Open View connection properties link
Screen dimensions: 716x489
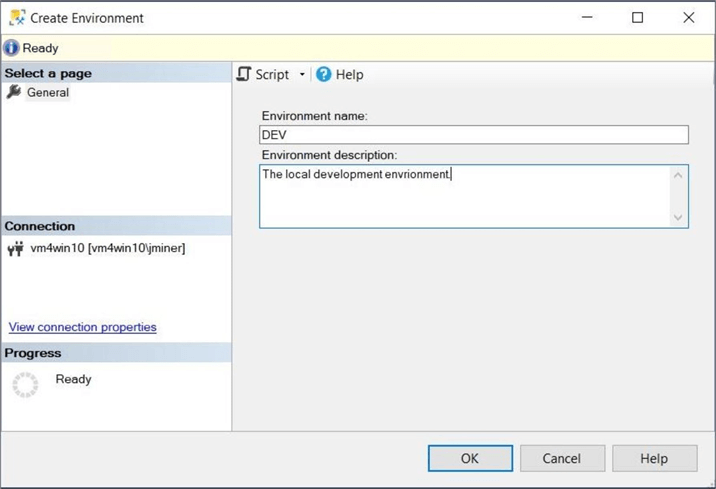click(x=82, y=327)
